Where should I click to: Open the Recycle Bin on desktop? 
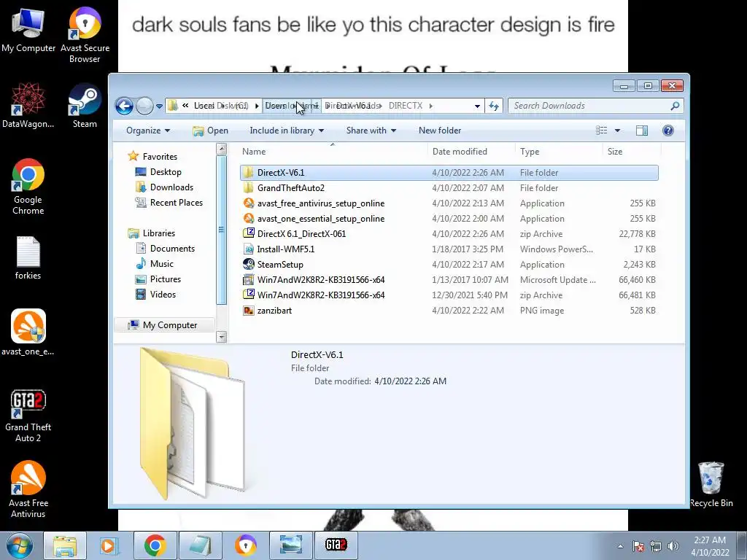click(711, 484)
